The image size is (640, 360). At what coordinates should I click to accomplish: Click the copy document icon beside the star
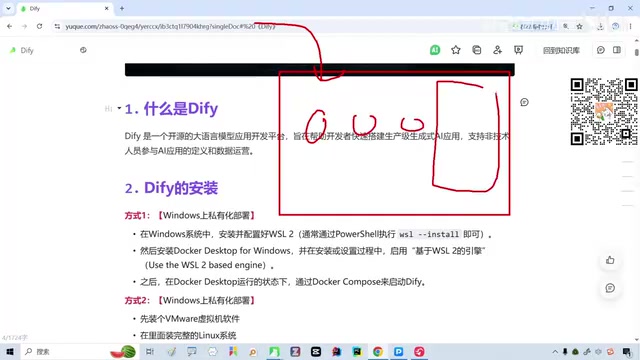476,50
